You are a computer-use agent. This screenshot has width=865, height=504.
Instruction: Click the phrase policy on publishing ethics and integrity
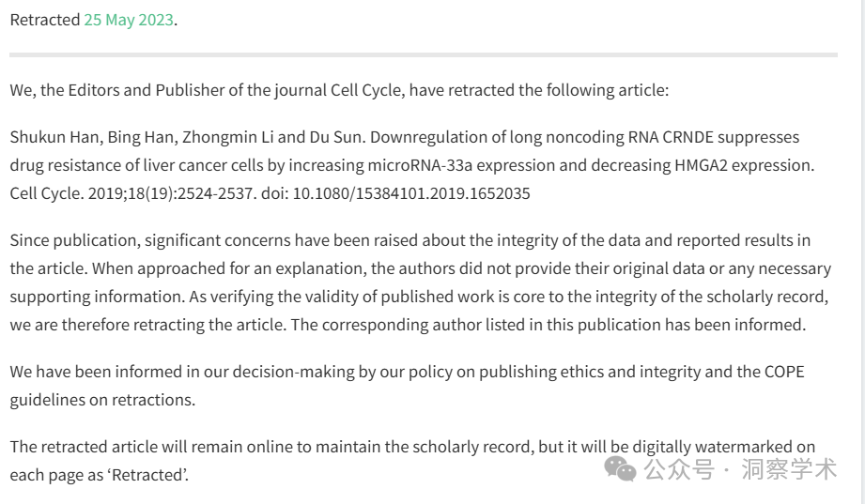pyautogui.click(x=554, y=373)
